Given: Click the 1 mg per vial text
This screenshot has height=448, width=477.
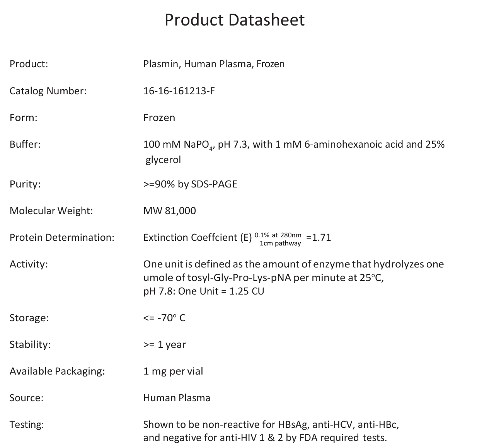Looking at the screenshot, I should (x=173, y=371).
